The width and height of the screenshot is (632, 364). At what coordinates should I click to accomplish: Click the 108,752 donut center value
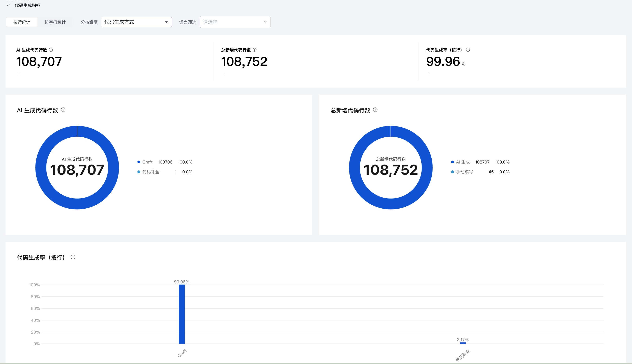pos(391,170)
